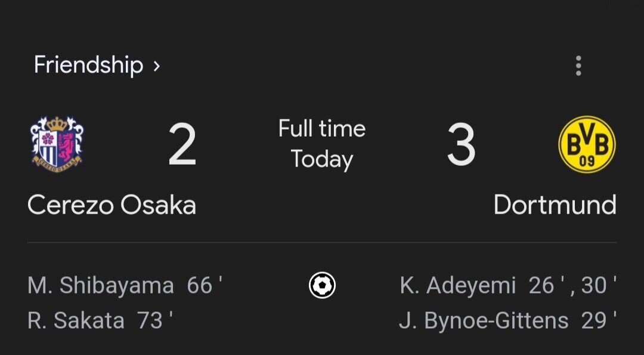Viewport: 644px width, 355px height.
Task: Expand the chevron next to Friendship
Action: [x=156, y=66]
